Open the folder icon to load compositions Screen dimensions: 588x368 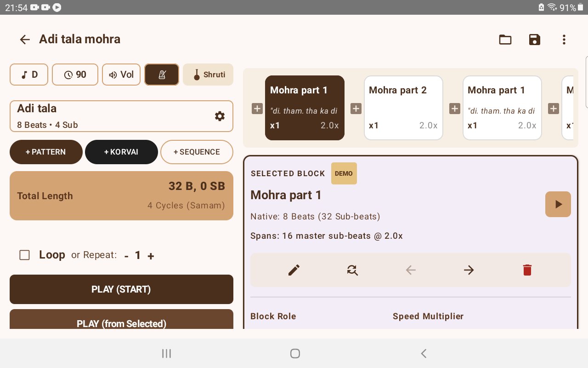[505, 40]
